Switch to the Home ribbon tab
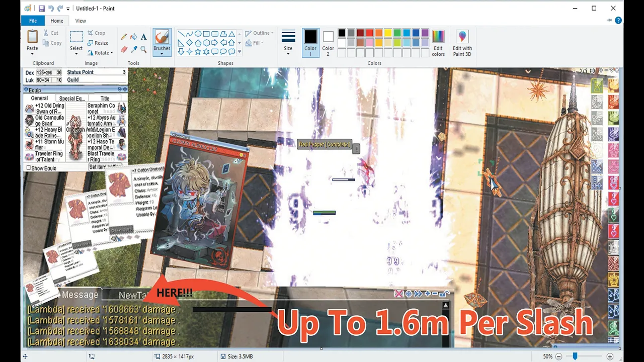 [x=57, y=21]
